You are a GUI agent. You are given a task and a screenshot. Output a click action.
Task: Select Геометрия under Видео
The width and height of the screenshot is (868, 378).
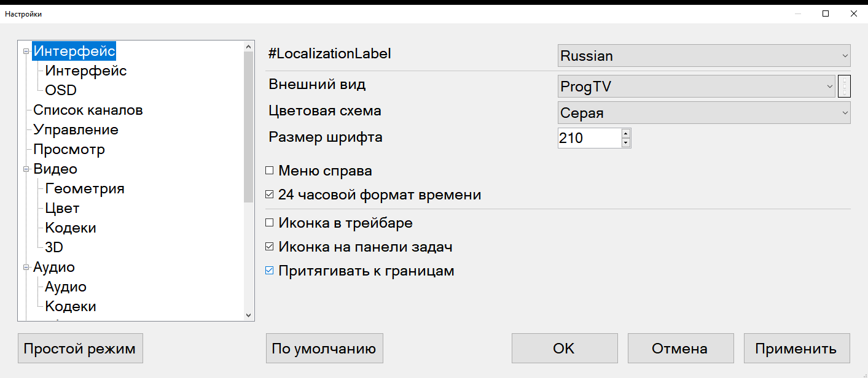85,189
